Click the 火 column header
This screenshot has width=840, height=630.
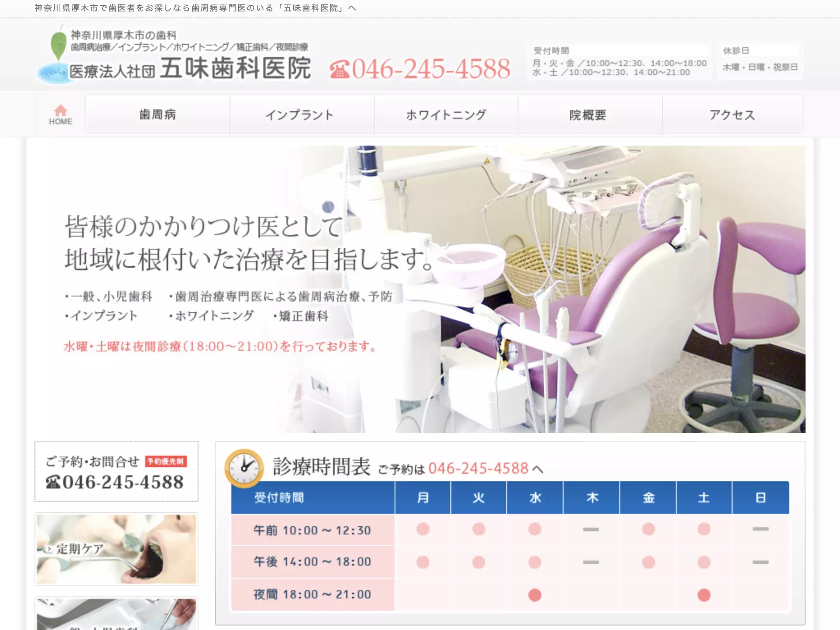coord(479,498)
